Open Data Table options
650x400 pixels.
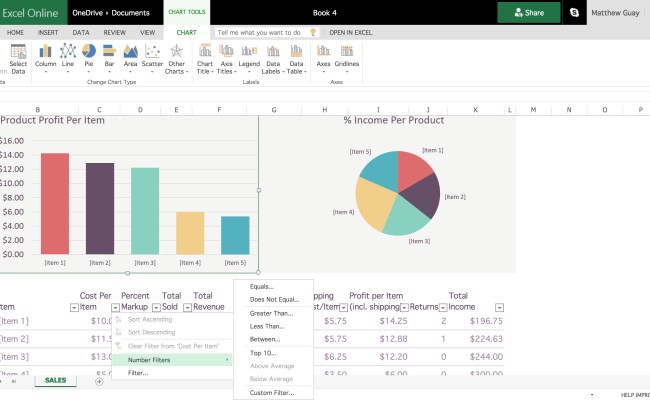tap(296, 59)
